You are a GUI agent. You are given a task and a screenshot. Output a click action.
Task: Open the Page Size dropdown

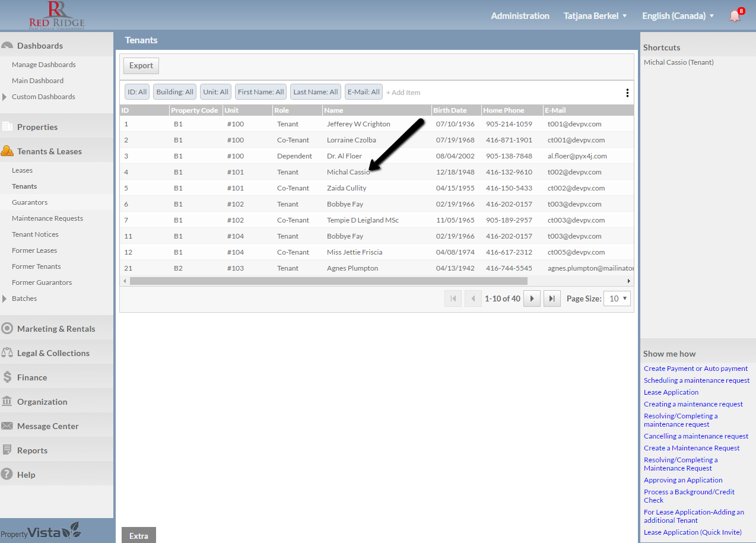(x=617, y=299)
